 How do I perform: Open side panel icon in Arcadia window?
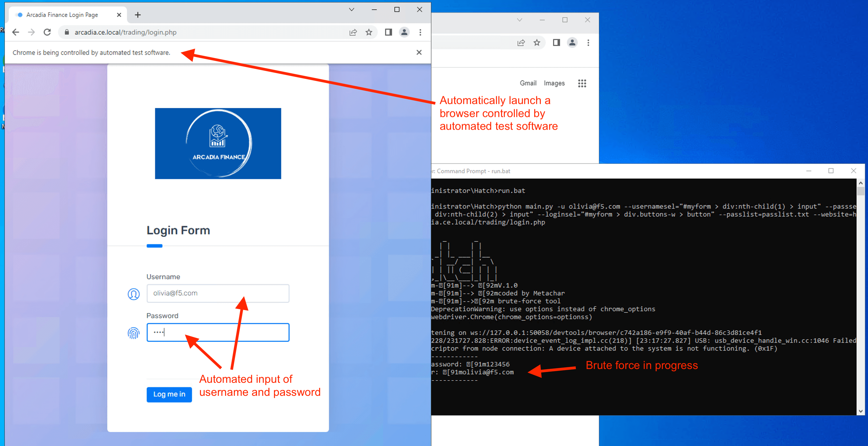point(388,32)
